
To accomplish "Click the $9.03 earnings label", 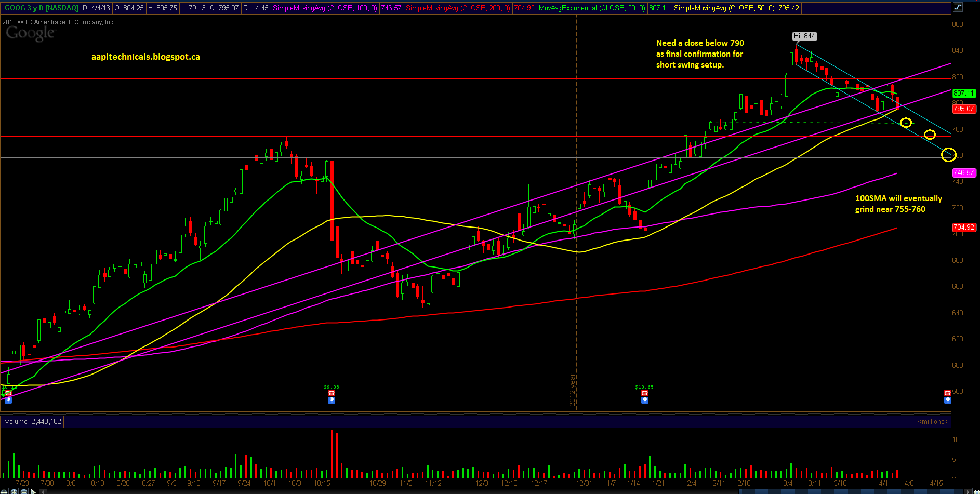I will point(332,387).
